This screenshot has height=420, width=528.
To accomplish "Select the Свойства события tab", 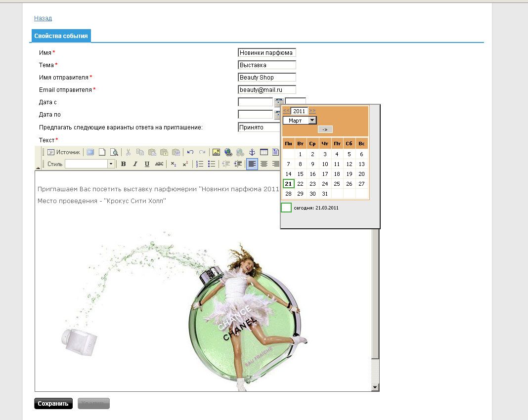I will [x=61, y=36].
